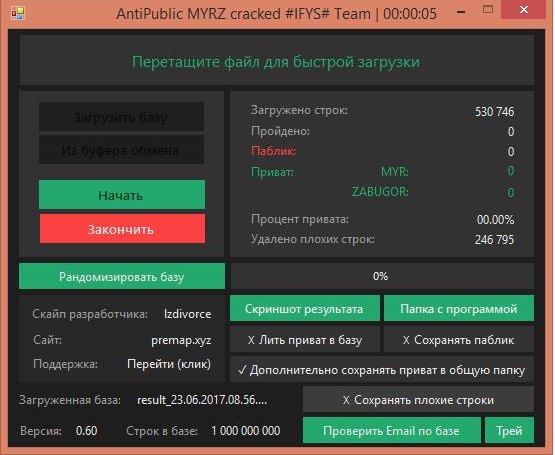Send app to tray with Трей
This screenshot has height=455, width=555.
[509, 430]
